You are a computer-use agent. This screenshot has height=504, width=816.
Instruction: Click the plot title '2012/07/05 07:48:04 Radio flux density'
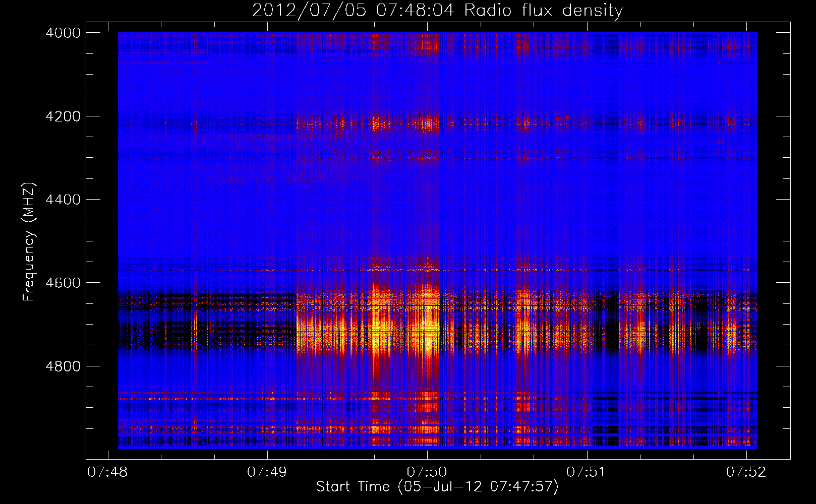[x=437, y=10]
